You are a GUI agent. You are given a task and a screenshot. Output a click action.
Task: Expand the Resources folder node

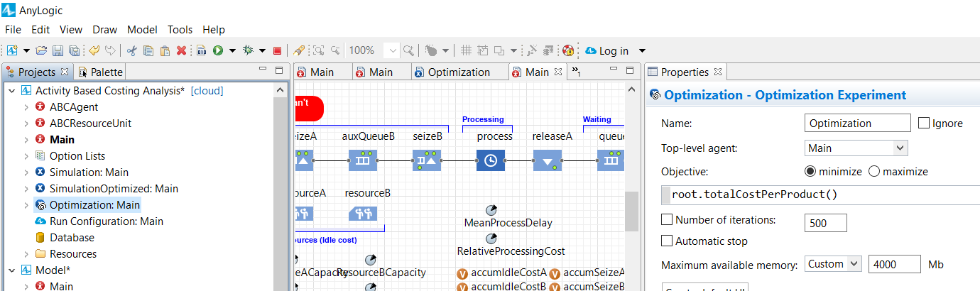tap(26, 254)
